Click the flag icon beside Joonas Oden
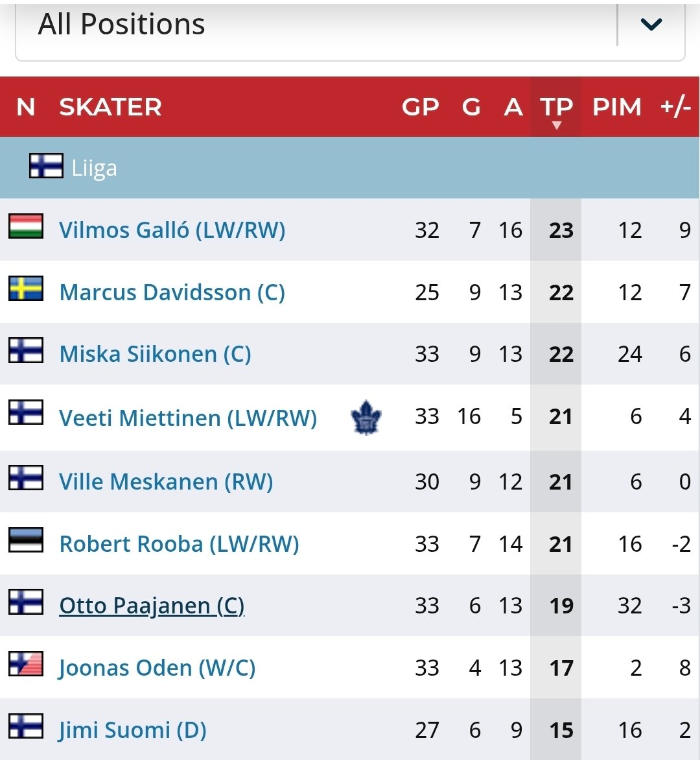 click(x=26, y=664)
